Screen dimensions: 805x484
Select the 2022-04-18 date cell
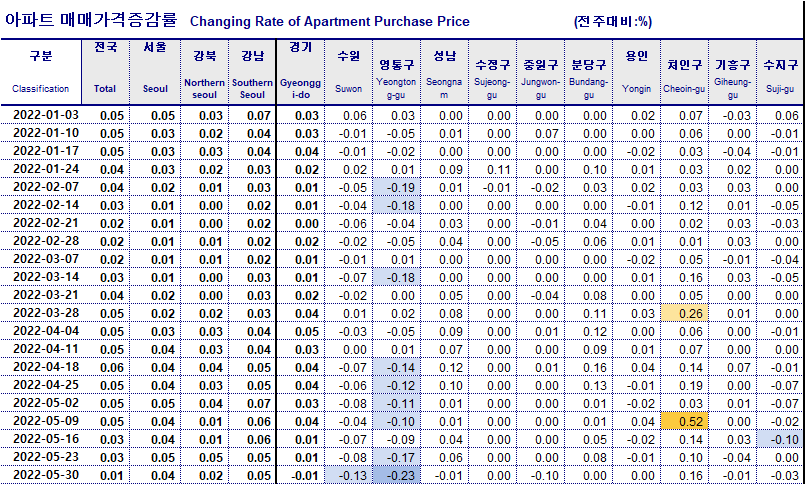tap(41, 367)
